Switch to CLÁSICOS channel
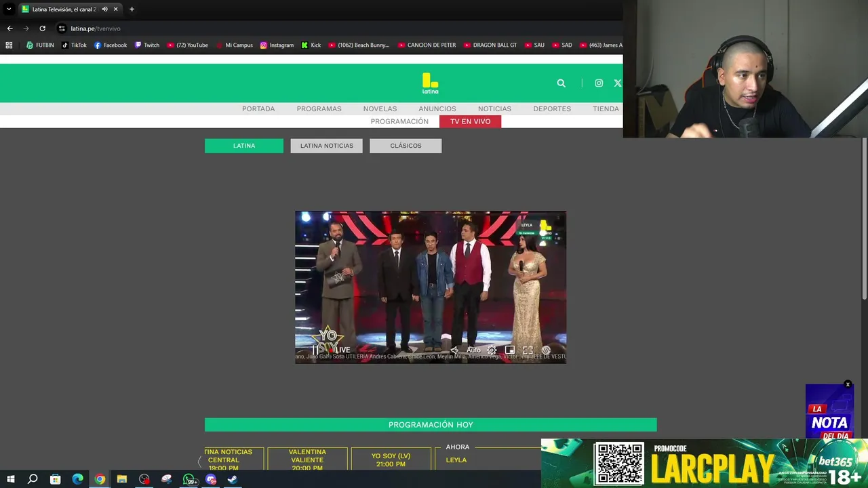 pos(406,146)
